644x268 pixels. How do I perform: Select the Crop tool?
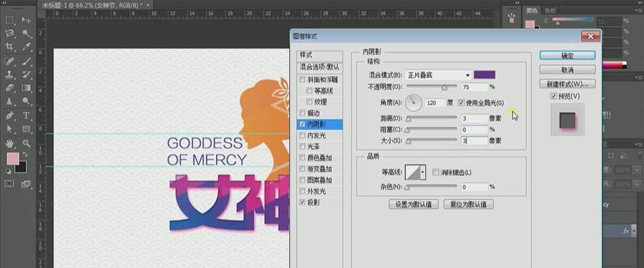tap(10, 47)
